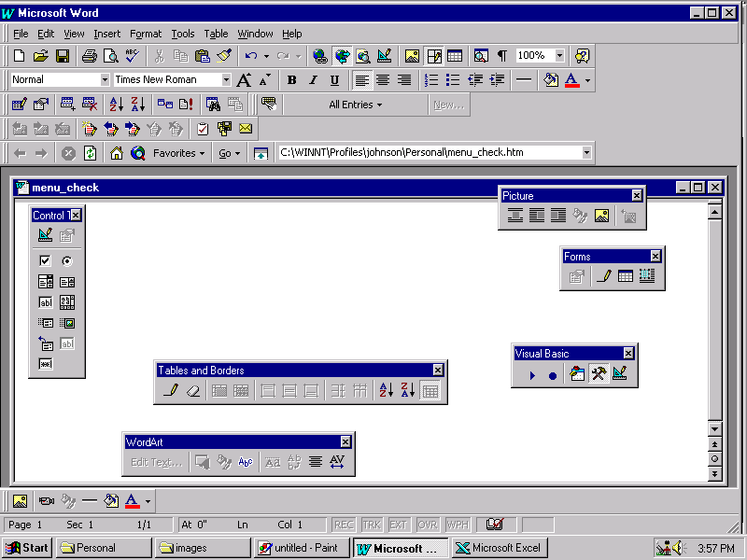Open the File menu

coord(21,34)
